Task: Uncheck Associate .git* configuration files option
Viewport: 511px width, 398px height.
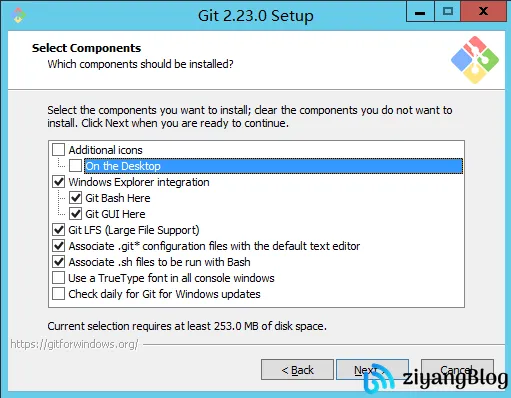Action: tap(58, 246)
